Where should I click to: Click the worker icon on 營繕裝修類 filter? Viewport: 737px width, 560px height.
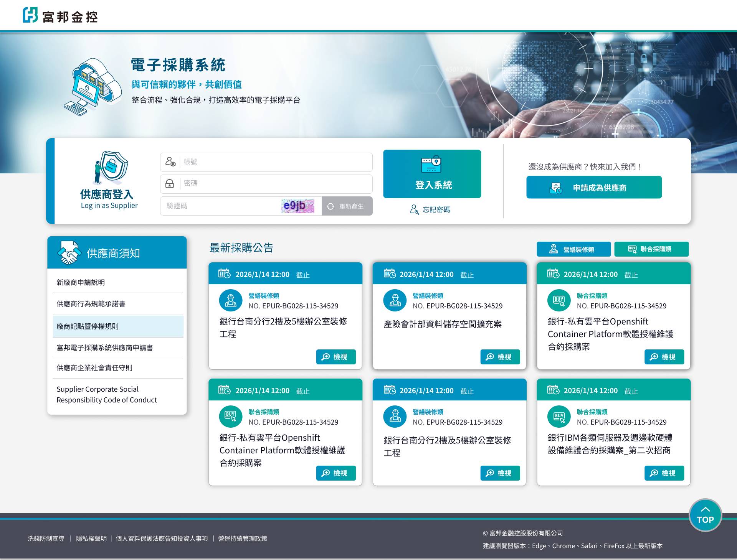554,249
